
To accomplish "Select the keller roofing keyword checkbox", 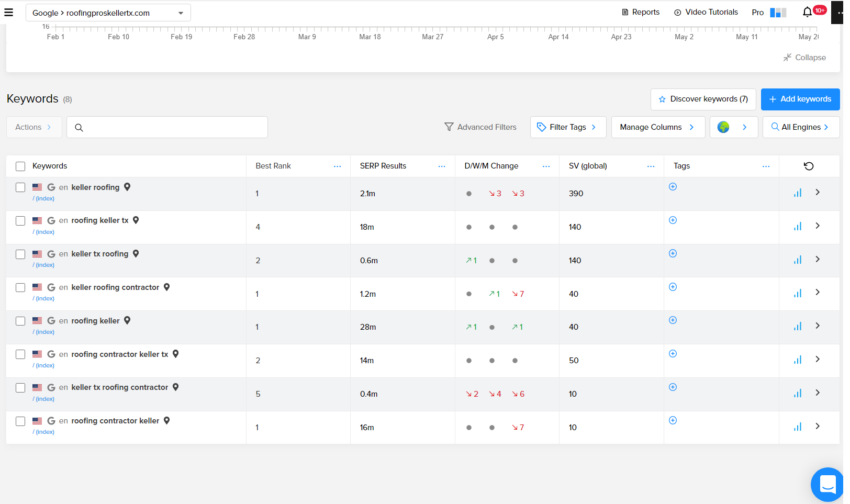I will coord(20,187).
